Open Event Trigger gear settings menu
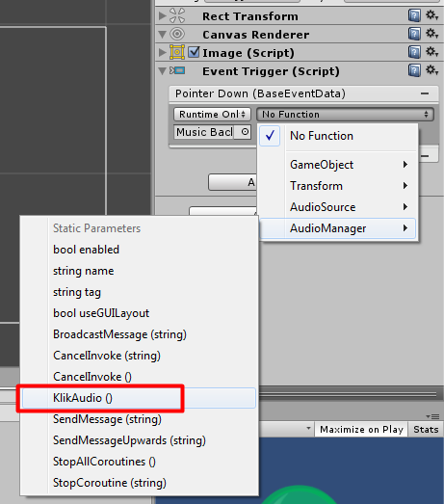Screen dimensions: 444x504 (x=431, y=70)
